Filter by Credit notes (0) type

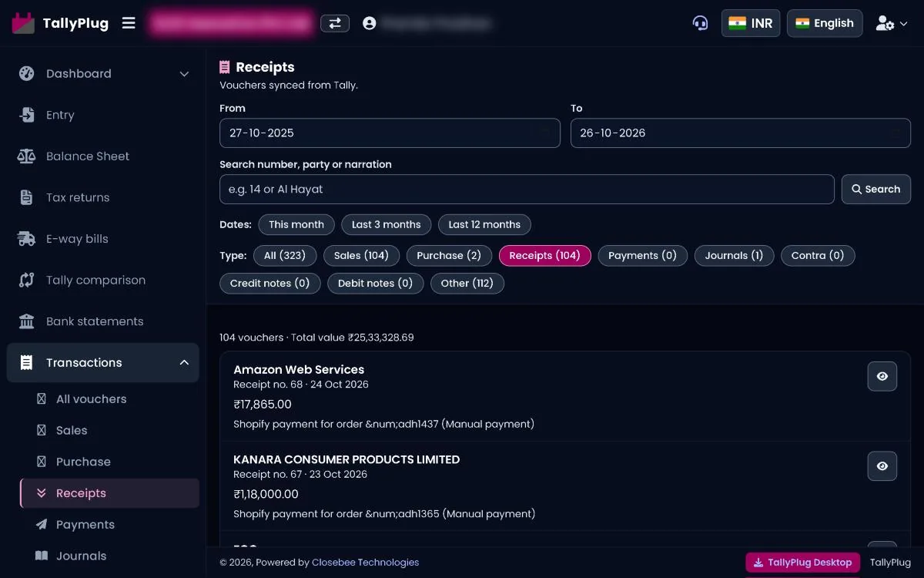point(270,284)
